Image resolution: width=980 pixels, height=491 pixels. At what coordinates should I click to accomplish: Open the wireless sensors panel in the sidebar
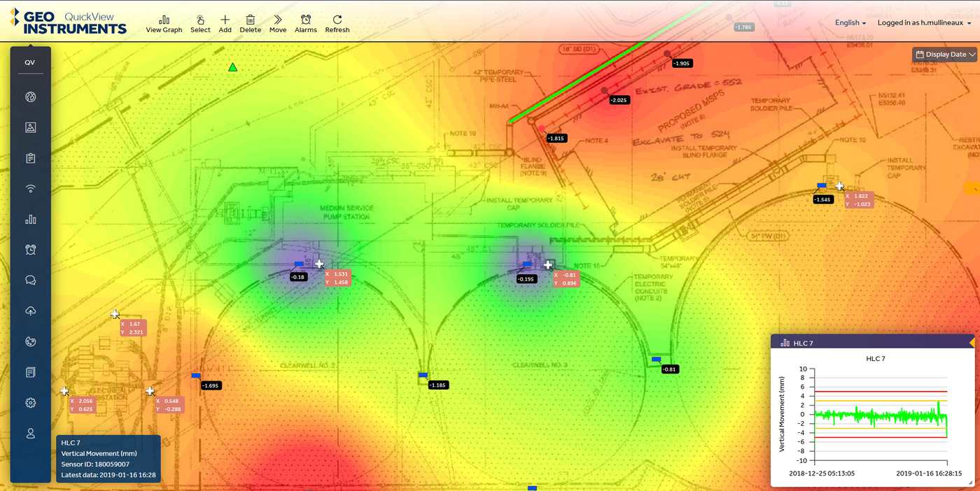[30, 188]
